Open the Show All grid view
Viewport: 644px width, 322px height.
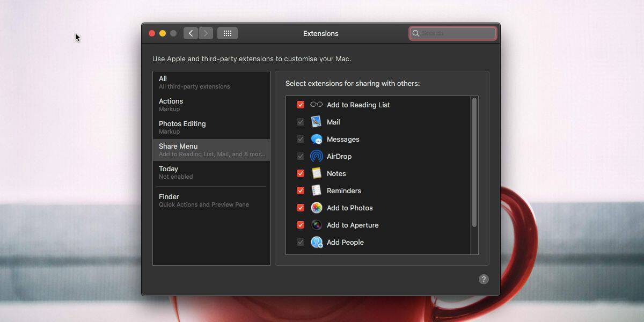pos(227,33)
